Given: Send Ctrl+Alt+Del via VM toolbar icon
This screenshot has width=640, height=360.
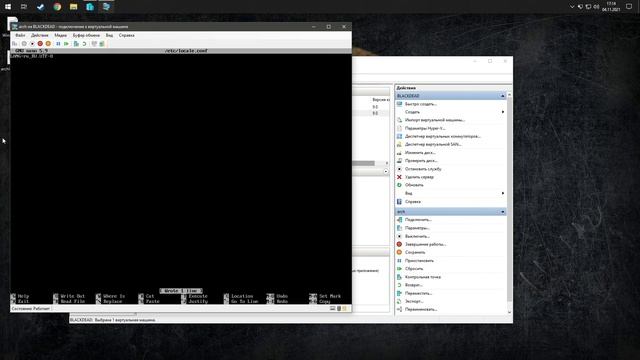Looking at the screenshot, I should 15,44.
